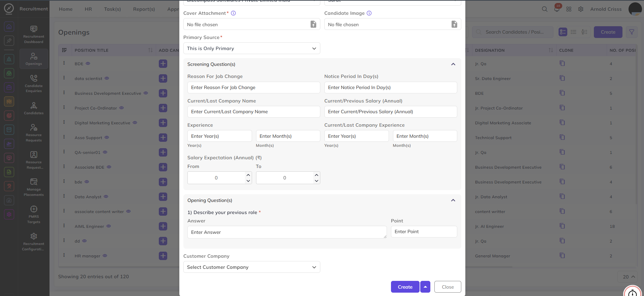
Task: Decrease Salary Expectation To value
Action: click(x=316, y=181)
